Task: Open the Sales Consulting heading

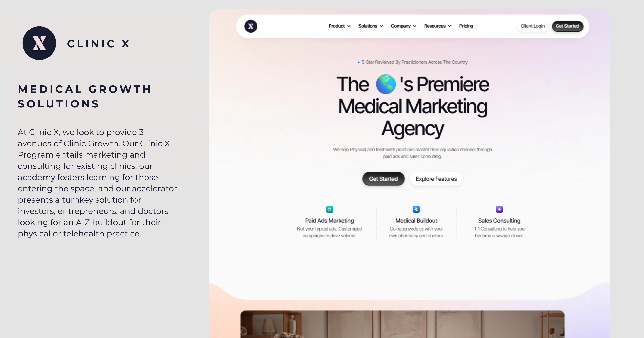Action: coord(499,221)
